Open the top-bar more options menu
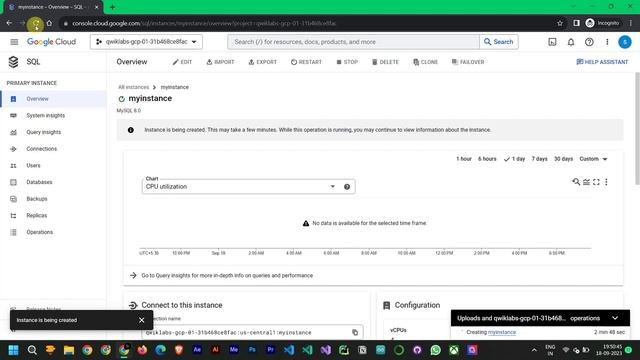This screenshot has width=640, height=360. 607,42
